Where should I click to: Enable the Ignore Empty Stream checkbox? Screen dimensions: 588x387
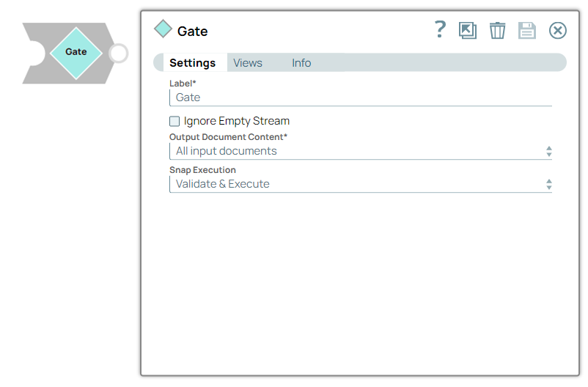pos(174,121)
